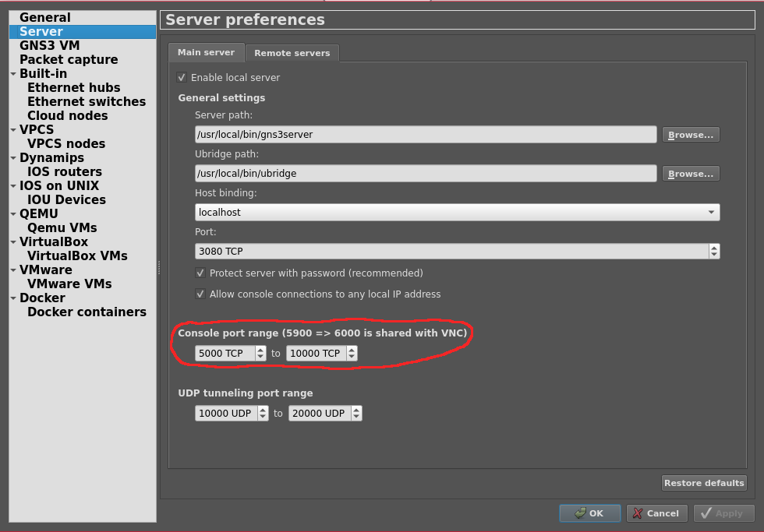Select the Main server tab
The image size is (764, 532).
206,52
